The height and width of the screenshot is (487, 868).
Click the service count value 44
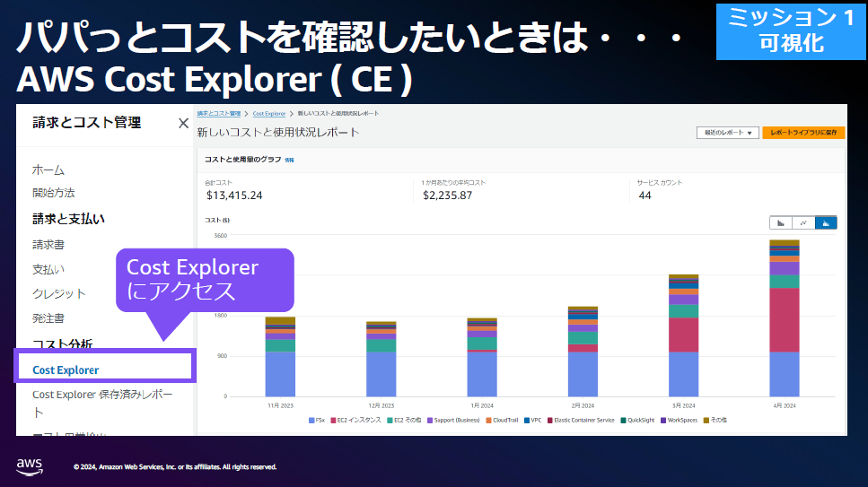(644, 196)
